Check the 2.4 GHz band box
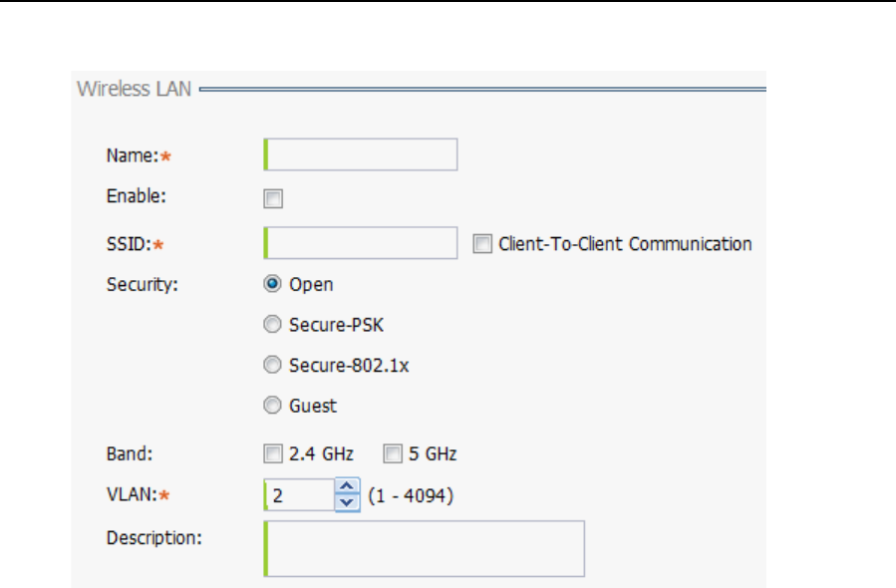This screenshot has height=588, width=896. click(x=273, y=454)
